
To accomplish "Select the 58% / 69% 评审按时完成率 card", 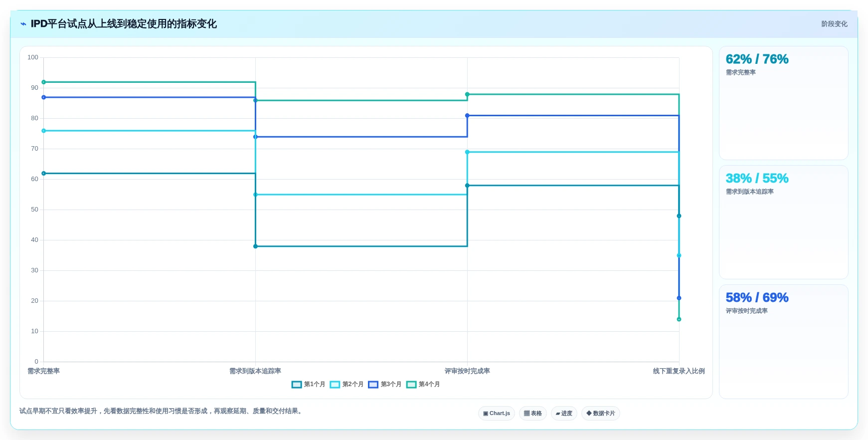I will click(x=784, y=342).
